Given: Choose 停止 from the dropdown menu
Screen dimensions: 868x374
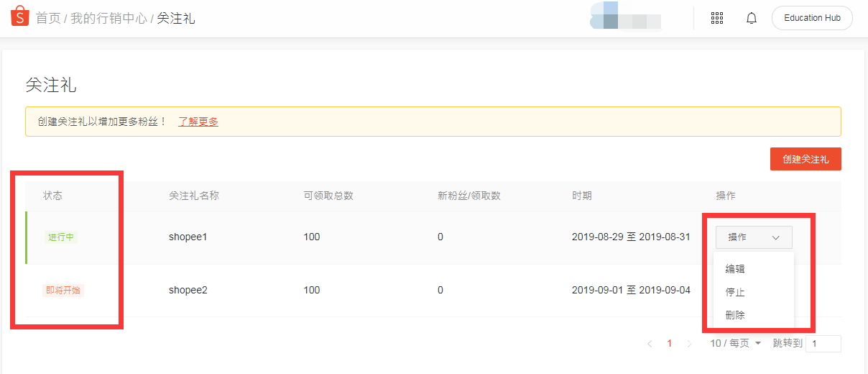Looking at the screenshot, I should point(735,292).
